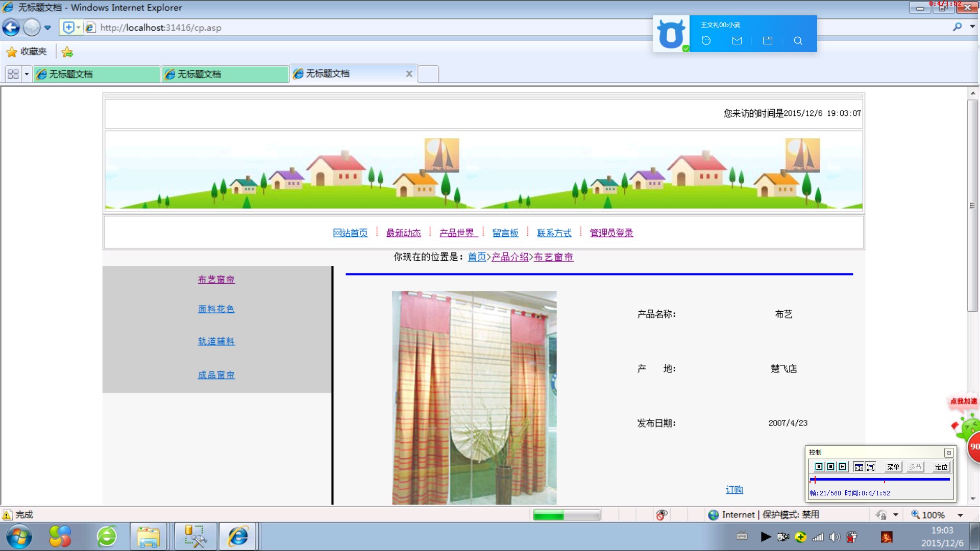Open the file explorer taskbar icon
The width and height of the screenshot is (980, 551).
click(x=148, y=537)
